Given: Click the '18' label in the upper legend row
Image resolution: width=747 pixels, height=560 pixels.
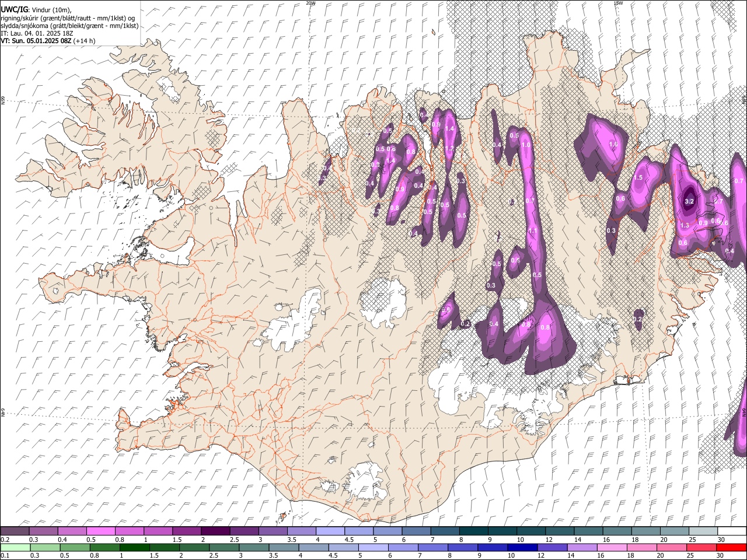Looking at the screenshot, I should [635, 540].
